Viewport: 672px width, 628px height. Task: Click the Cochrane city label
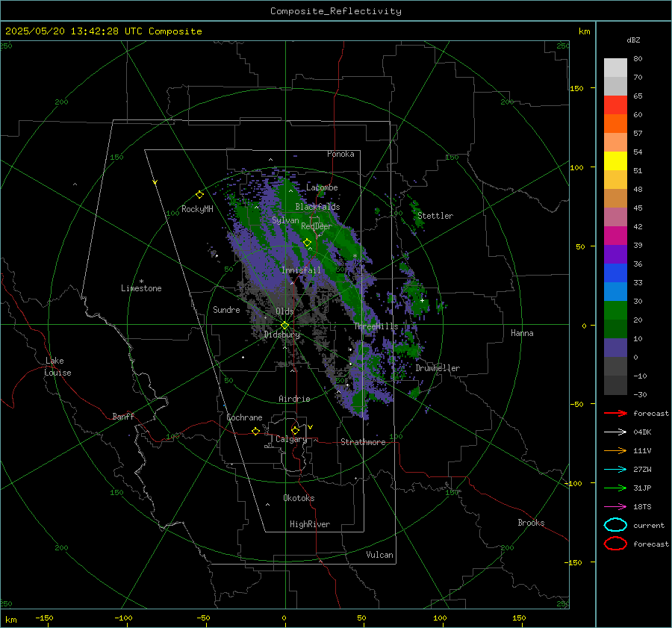tap(244, 417)
